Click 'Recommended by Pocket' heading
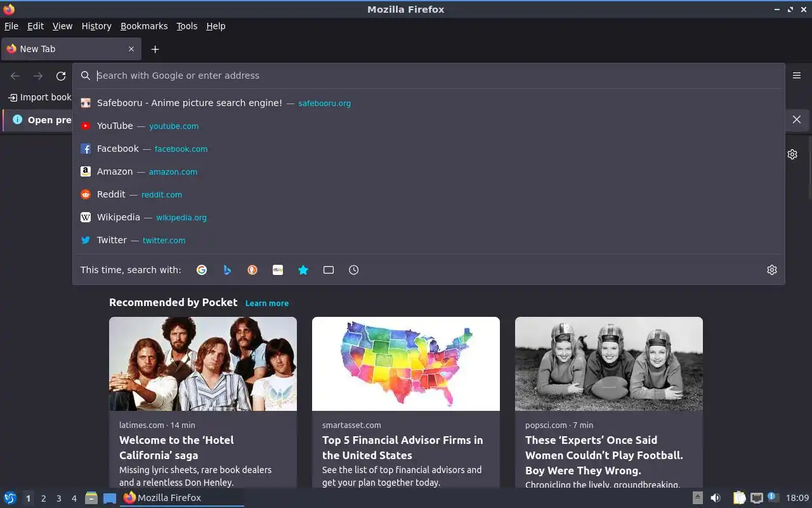The image size is (812, 508). (173, 302)
